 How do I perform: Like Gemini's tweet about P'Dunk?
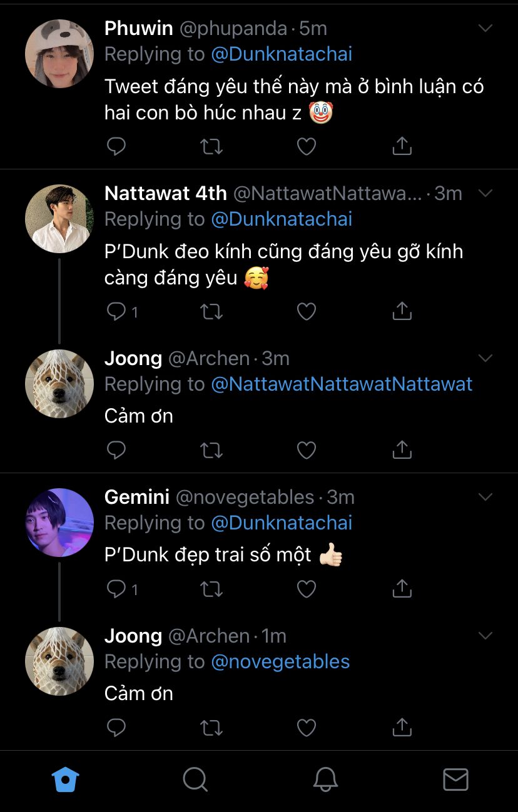306,589
